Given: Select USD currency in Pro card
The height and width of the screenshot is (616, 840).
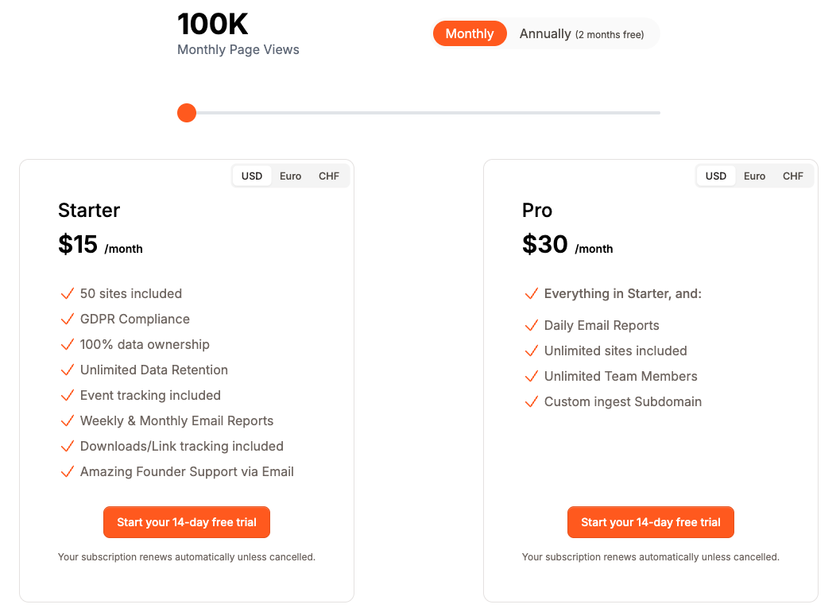Looking at the screenshot, I should tap(716, 176).
